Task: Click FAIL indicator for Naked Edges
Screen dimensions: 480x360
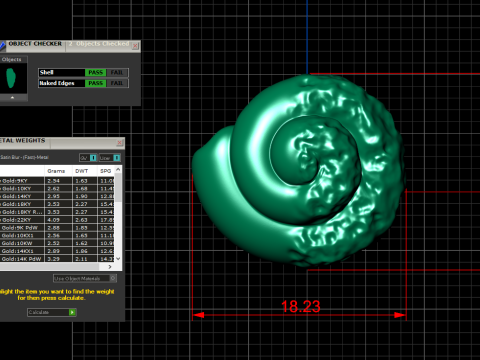Action: coord(117,83)
